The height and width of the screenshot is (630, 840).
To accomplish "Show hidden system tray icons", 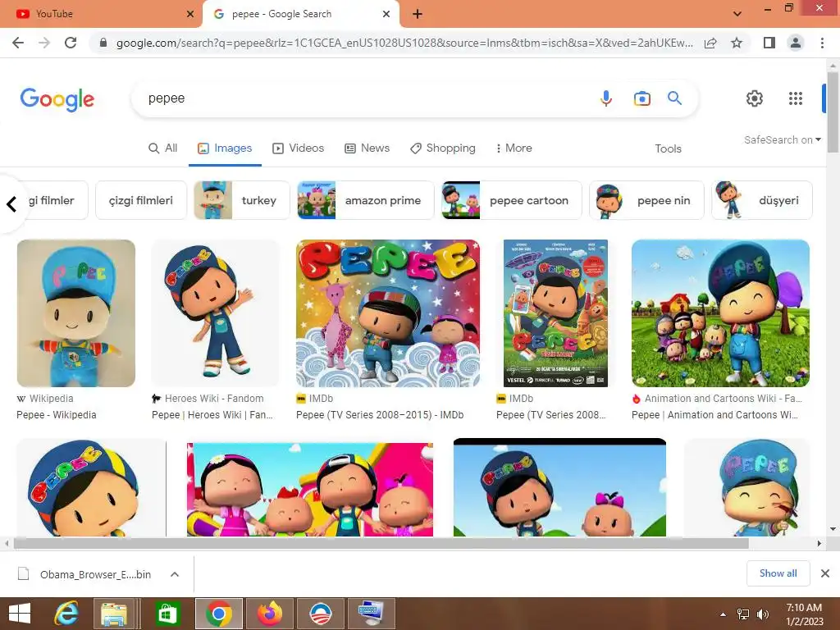I will [x=724, y=614].
